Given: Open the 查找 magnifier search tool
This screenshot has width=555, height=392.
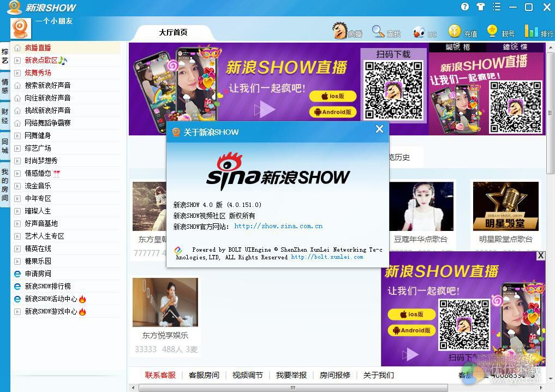Looking at the screenshot, I should [386, 32].
